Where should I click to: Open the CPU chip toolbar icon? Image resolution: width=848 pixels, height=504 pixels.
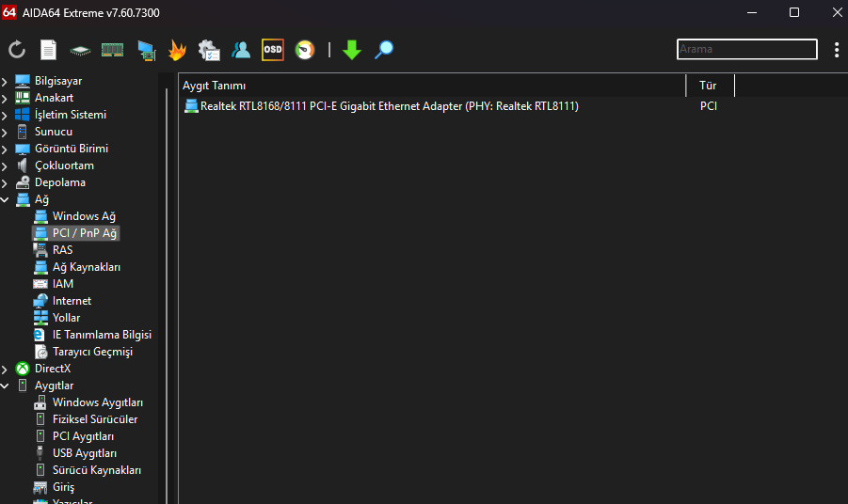click(80, 51)
